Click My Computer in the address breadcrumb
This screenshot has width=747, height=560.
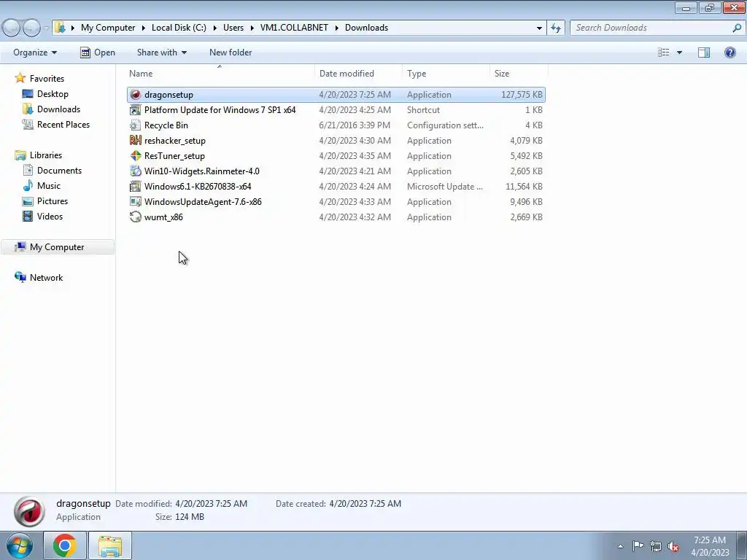(x=108, y=28)
